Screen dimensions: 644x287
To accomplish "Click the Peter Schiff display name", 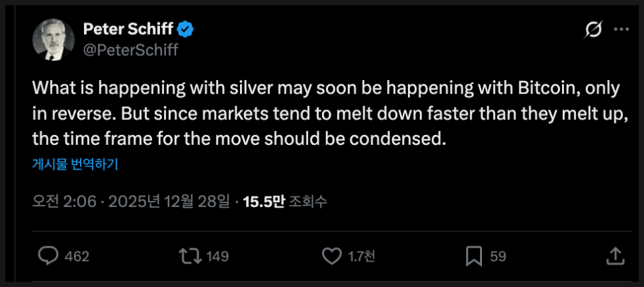I will tap(128, 29).
